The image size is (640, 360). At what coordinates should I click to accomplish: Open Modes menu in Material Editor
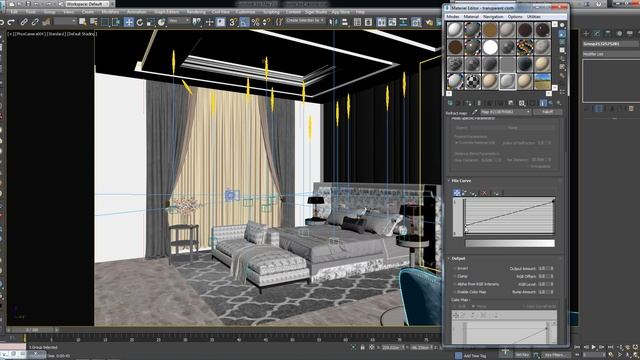coord(452,17)
